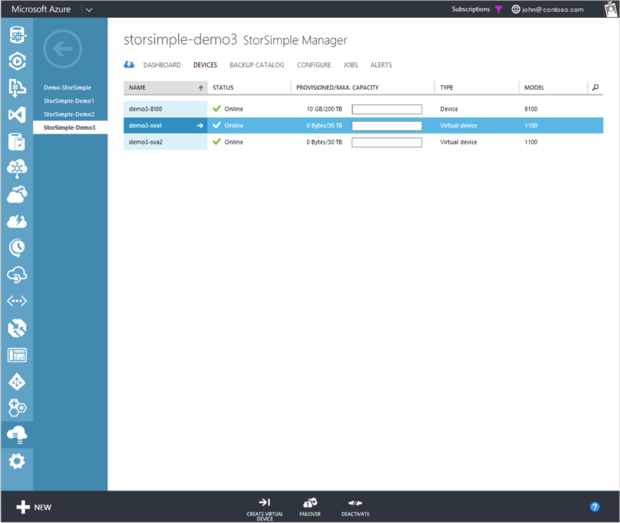
Task: Open the import document sidebar icon
Action: click(x=17, y=88)
